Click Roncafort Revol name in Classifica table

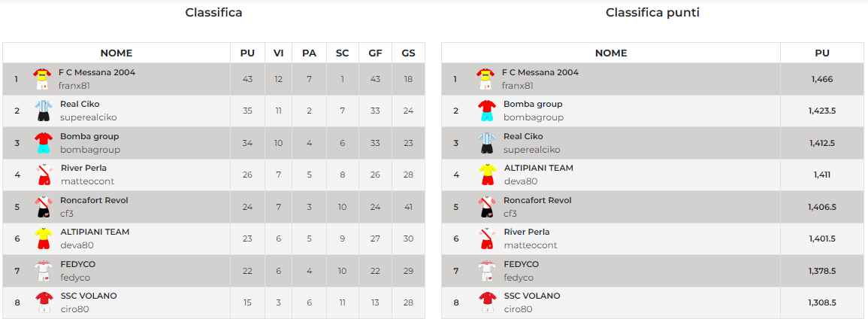coord(94,200)
